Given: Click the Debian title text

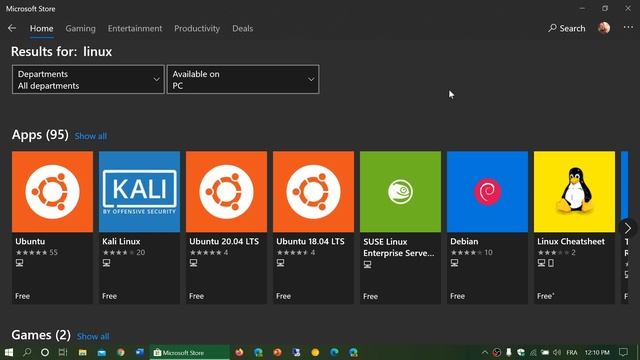Looking at the screenshot, I should click(x=464, y=241).
